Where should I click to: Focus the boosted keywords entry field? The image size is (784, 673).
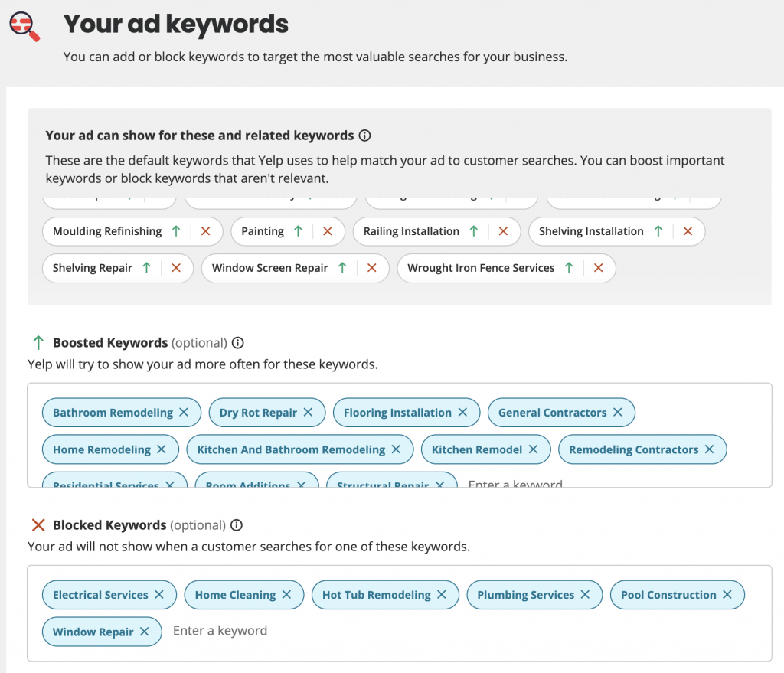click(x=515, y=483)
